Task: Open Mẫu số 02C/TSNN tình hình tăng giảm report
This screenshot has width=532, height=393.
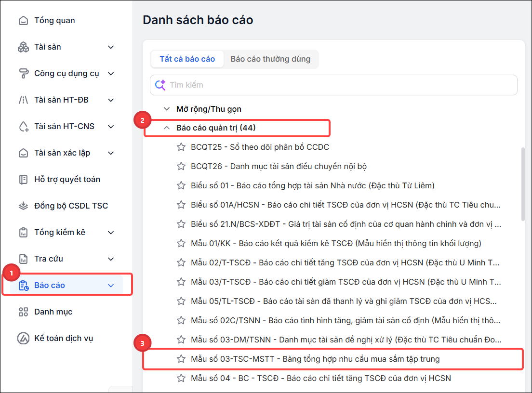Action: pyautogui.click(x=346, y=320)
